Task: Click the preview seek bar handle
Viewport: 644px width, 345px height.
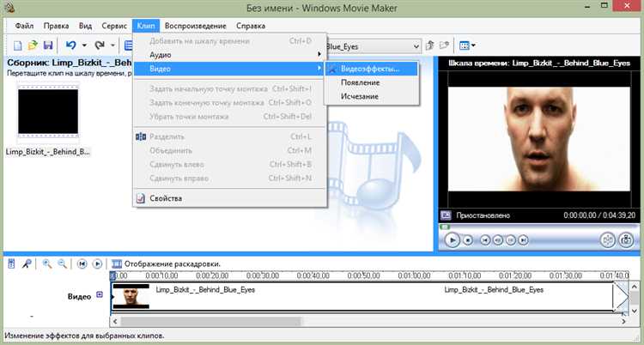Action: coord(445,227)
